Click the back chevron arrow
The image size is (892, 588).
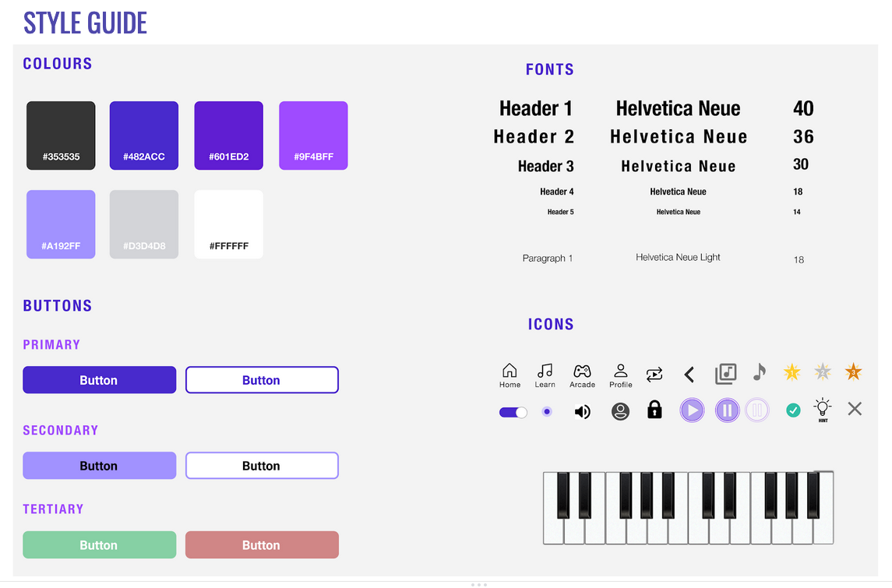pos(689,375)
